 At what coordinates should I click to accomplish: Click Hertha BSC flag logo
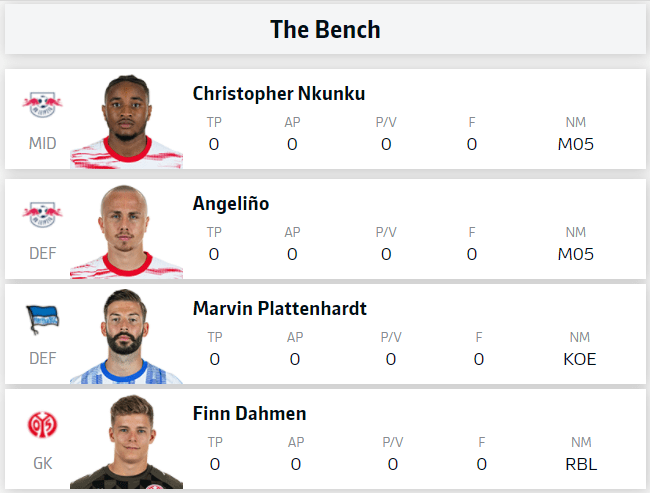(x=43, y=319)
